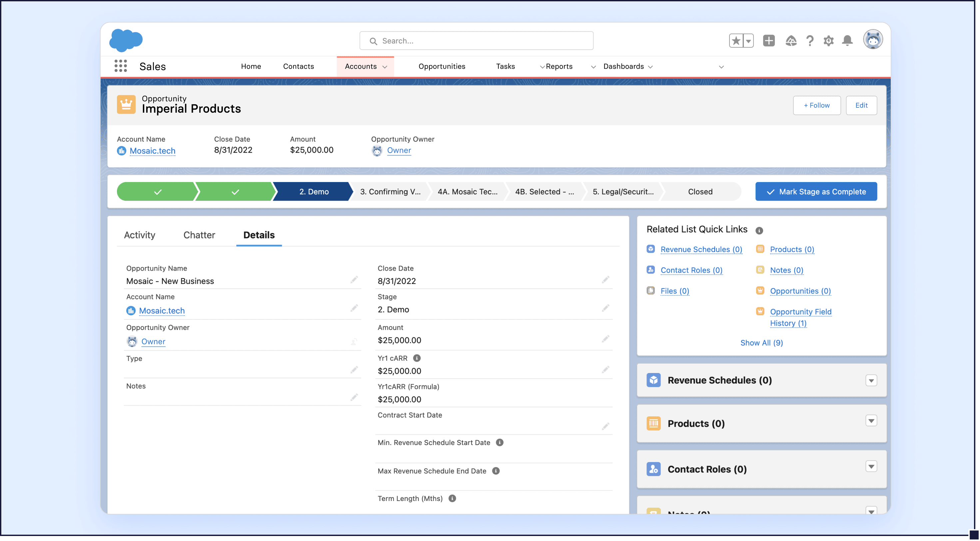This screenshot has width=980, height=541.
Task: Click the pencil icon next to Opportunity Name
Action: [x=354, y=280]
